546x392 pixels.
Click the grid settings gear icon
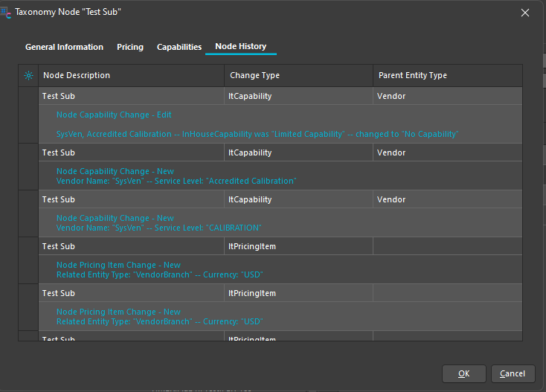tap(28, 76)
